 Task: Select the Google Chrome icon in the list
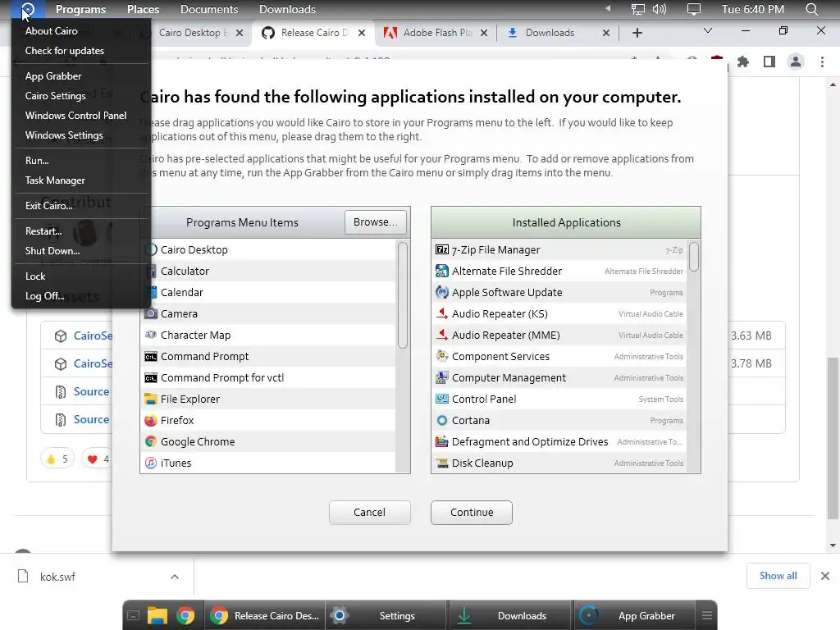(151, 441)
